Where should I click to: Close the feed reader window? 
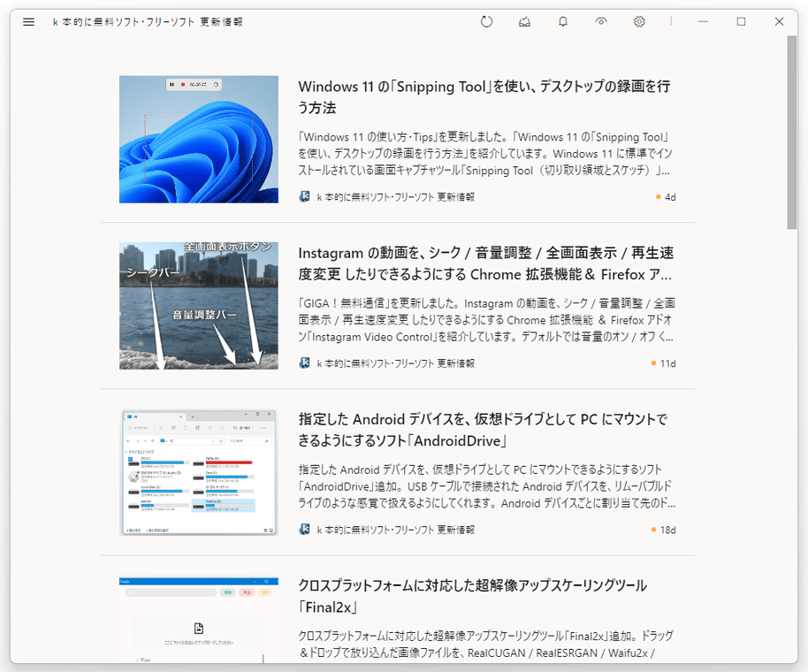click(779, 21)
